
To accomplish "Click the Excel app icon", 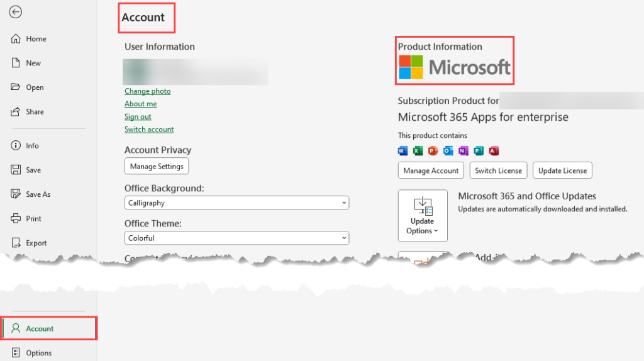I will click(x=418, y=151).
